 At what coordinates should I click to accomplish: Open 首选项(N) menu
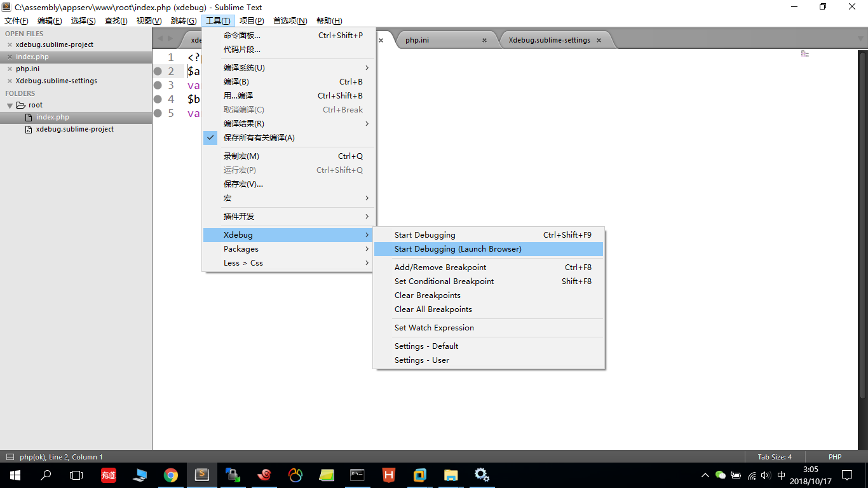click(x=290, y=21)
